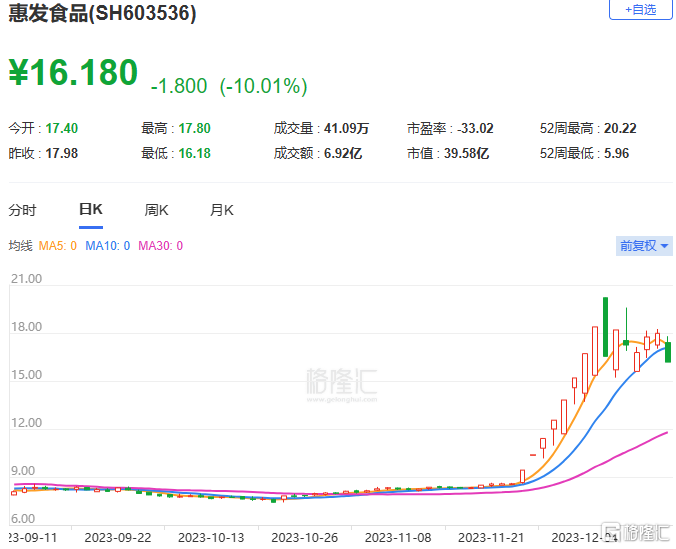Click the MA30 moving average label
This screenshot has width=676, height=549.
tap(160, 246)
